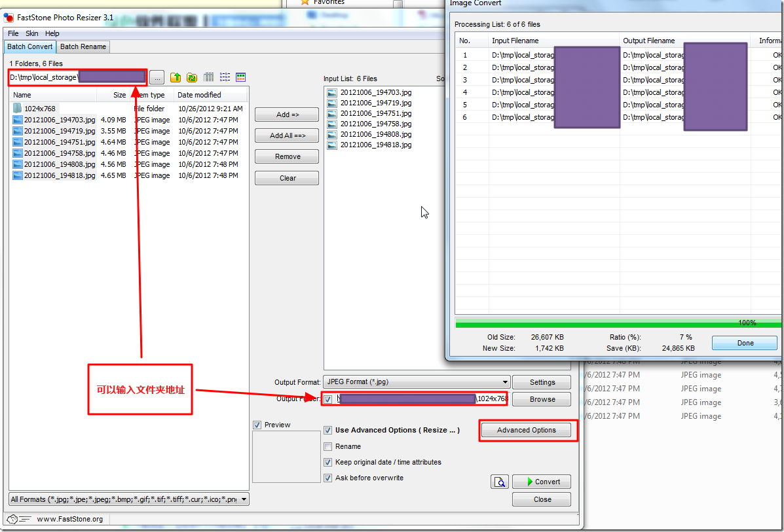The image size is (784, 532).
Task: Click the Convert button
Action: (x=542, y=482)
